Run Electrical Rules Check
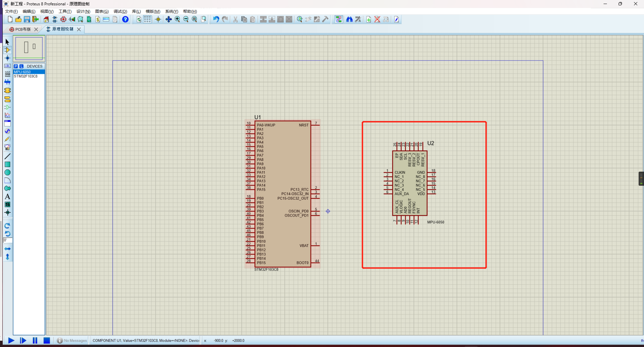The image size is (644, 347). [x=397, y=19]
